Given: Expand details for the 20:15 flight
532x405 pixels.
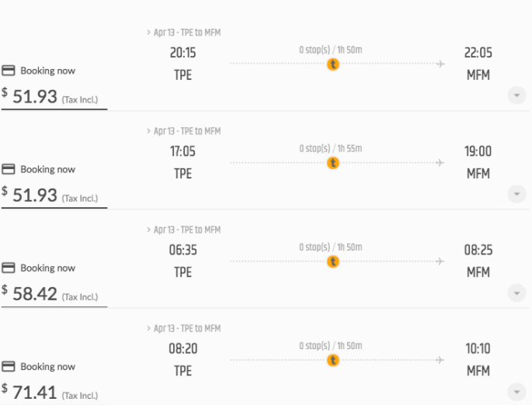Looking at the screenshot, I should point(516,95).
